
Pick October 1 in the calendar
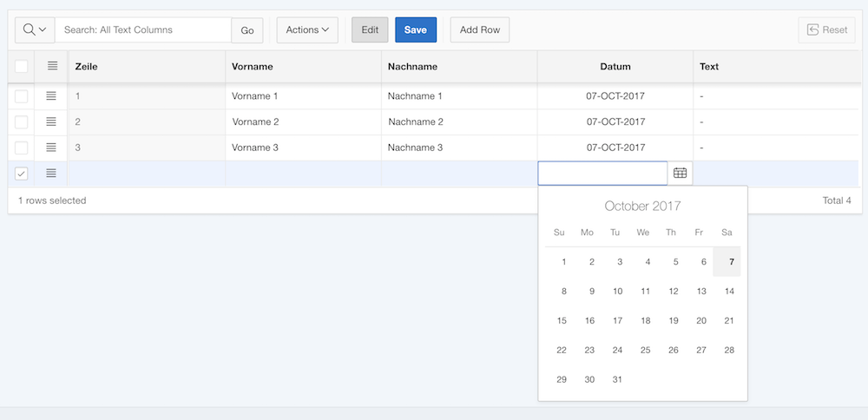pyautogui.click(x=559, y=262)
